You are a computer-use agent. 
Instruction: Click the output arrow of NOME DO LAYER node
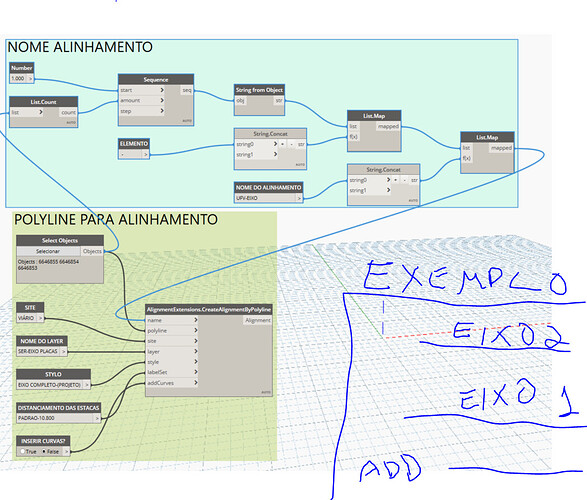(64, 351)
